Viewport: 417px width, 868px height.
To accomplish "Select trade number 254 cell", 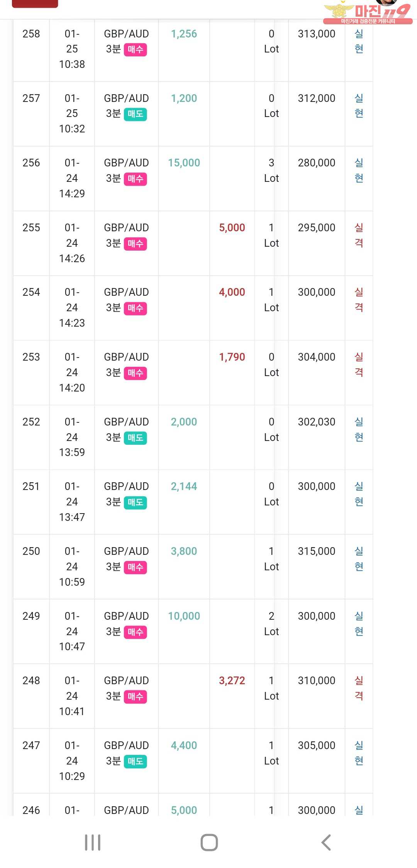I will tap(31, 292).
